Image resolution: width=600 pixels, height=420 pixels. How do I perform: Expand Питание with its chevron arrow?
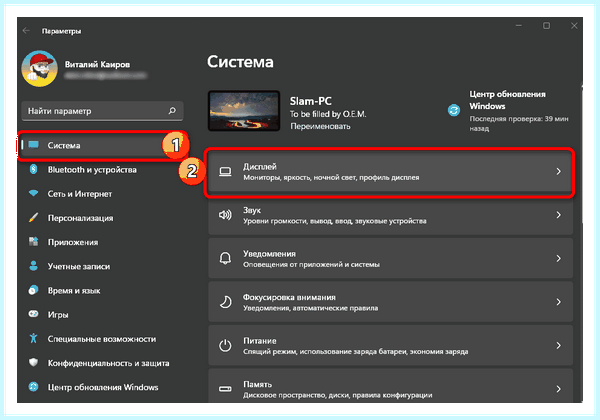point(559,345)
